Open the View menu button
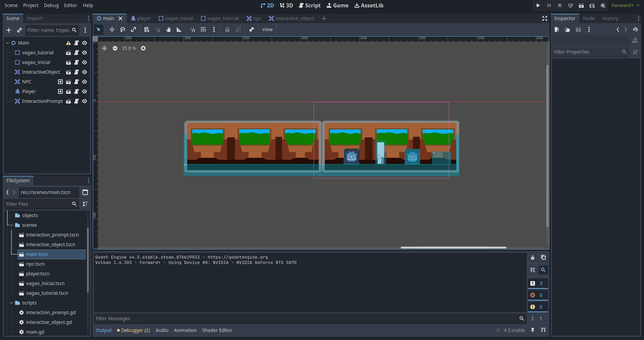Screen dimensions: 644x340 [x=267, y=30]
